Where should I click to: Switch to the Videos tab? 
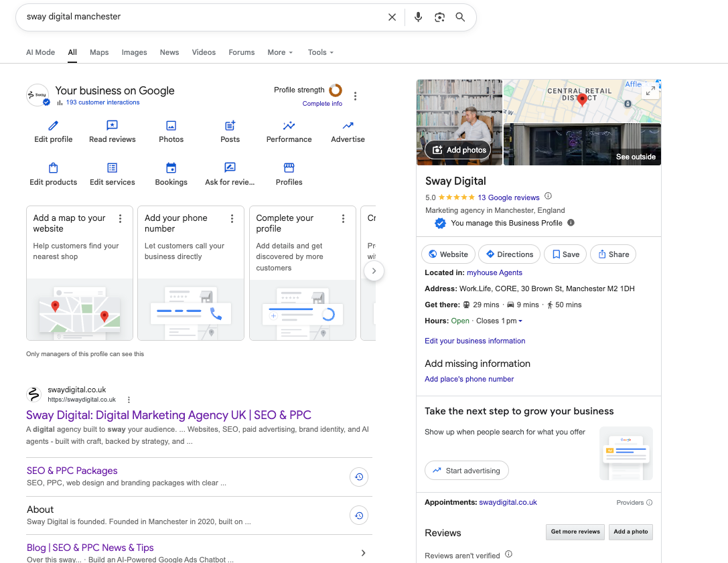coord(204,52)
